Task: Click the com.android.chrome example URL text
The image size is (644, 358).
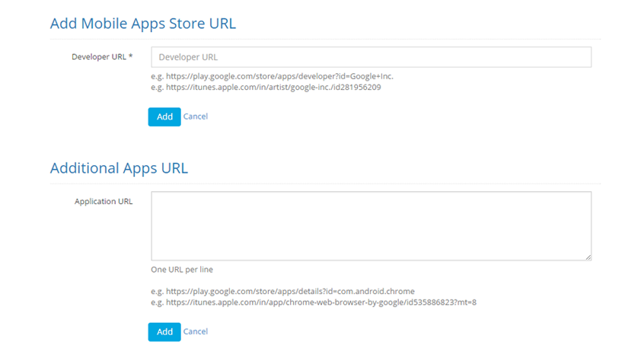Action: click(282, 292)
